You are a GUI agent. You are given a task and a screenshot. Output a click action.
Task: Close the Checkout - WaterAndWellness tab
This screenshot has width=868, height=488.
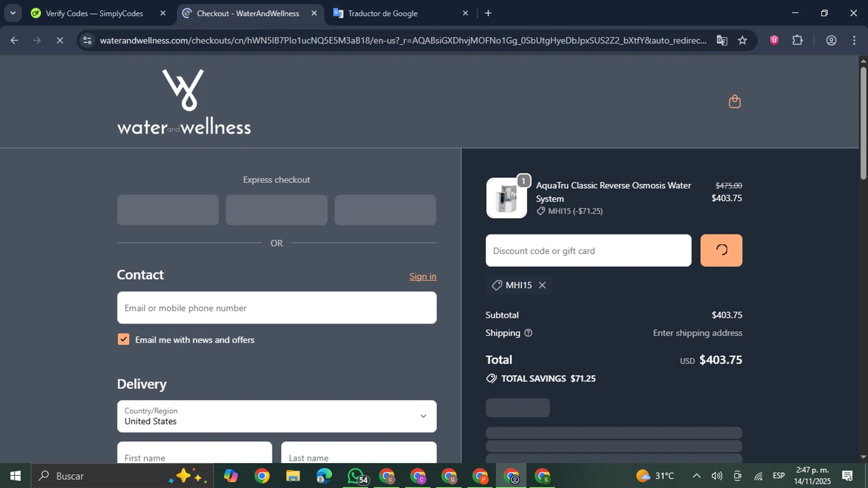point(314,13)
